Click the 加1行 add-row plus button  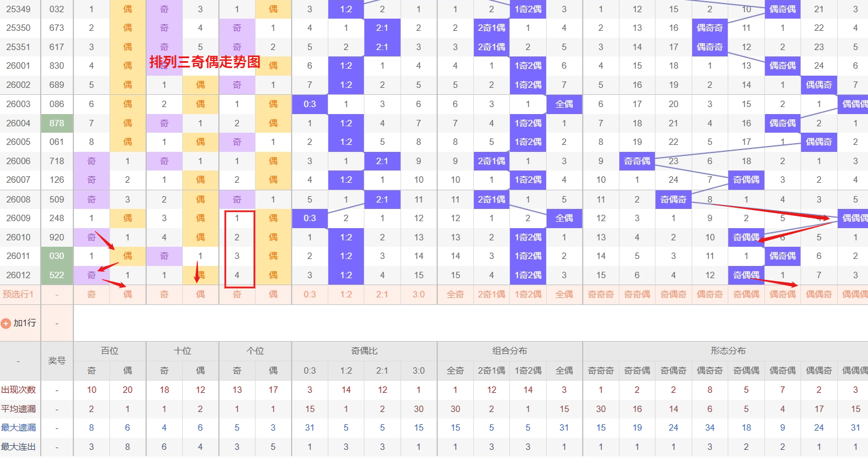pyautogui.click(x=6, y=323)
